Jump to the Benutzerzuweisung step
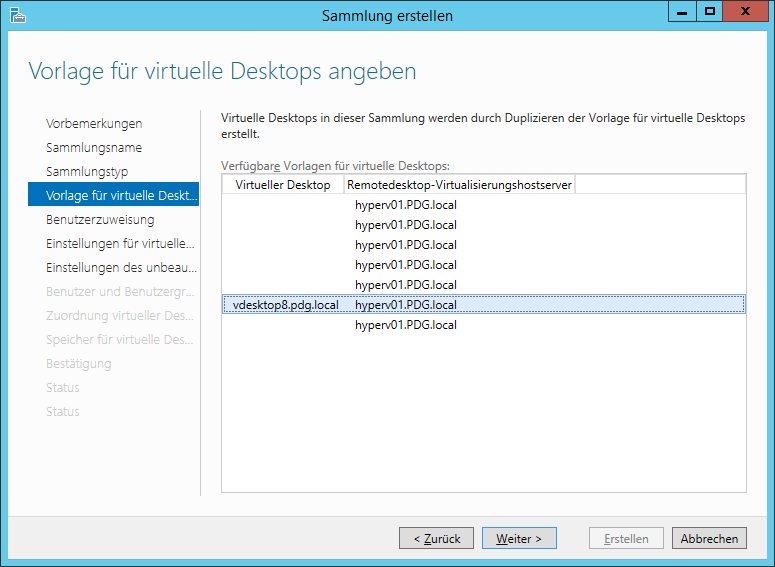 (x=100, y=220)
